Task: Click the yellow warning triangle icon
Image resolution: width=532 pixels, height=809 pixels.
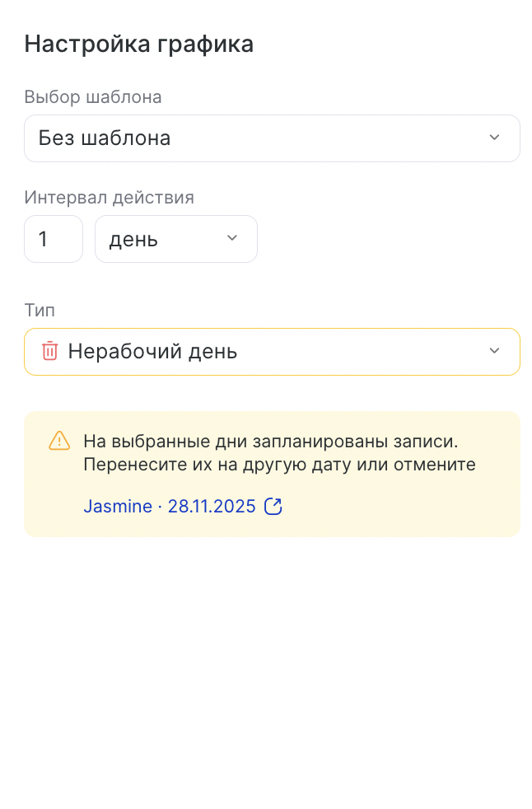Action: pyautogui.click(x=59, y=441)
